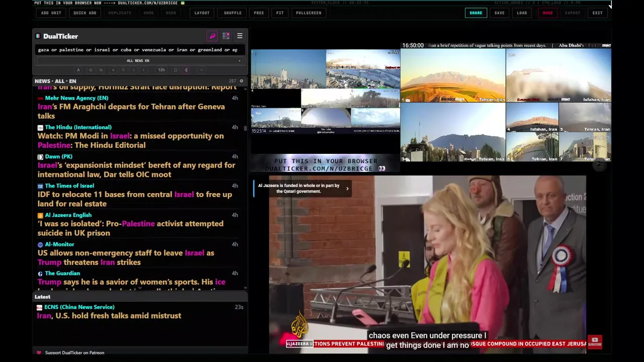Click the double-chevron collapse icon
This screenshot has width=644, height=362.
pyautogui.click(x=123, y=70)
